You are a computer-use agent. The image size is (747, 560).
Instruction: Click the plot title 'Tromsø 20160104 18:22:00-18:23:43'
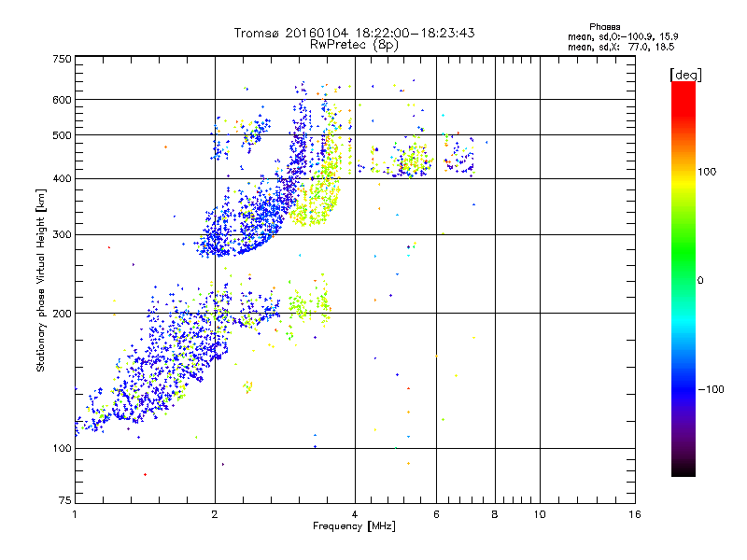(354, 33)
